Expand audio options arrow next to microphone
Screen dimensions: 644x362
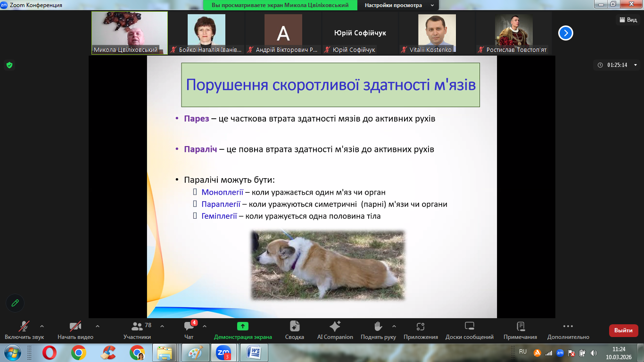42,326
